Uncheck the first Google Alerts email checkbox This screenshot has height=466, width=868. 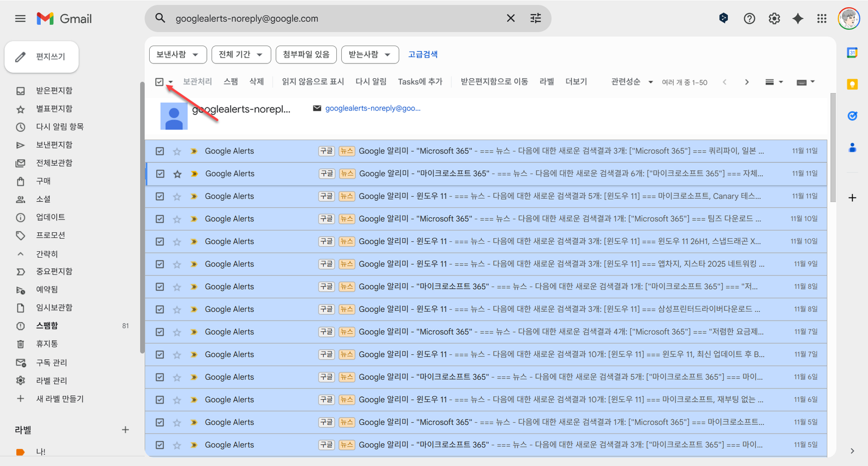[159, 151]
